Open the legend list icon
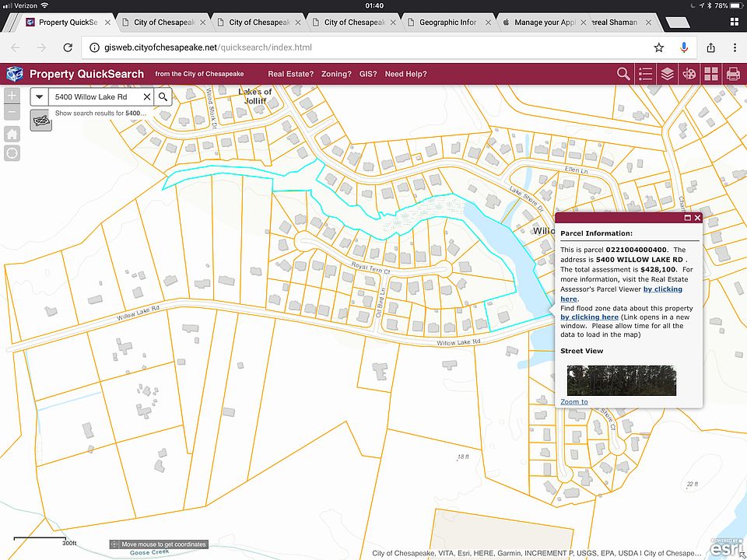Screen dimensions: 747x560 pos(645,74)
